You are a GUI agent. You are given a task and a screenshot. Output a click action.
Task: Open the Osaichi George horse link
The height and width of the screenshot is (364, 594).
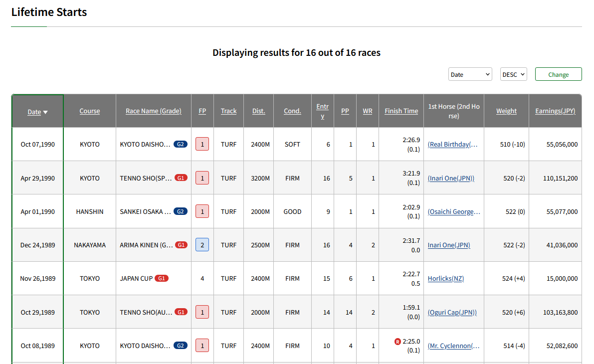click(x=454, y=212)
